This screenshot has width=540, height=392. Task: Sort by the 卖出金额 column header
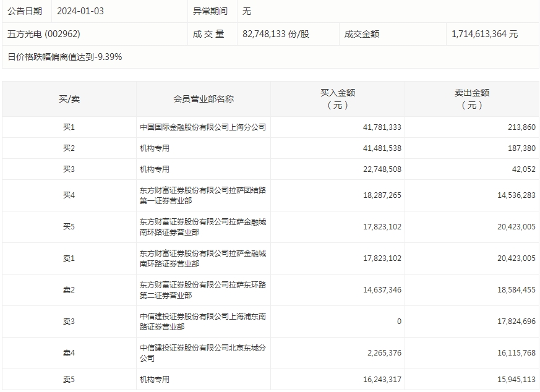coord(471,99)
